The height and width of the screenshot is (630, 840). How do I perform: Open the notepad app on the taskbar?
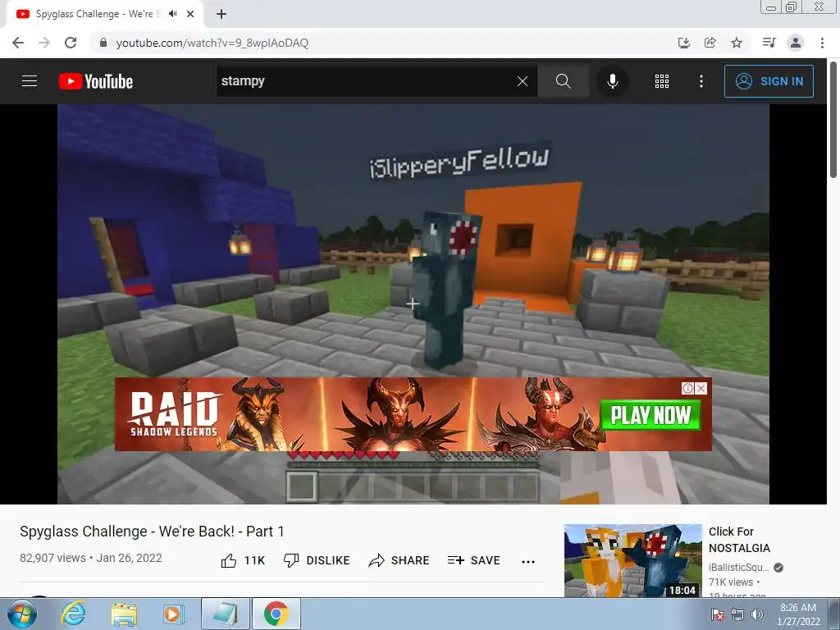pos(226,614)
